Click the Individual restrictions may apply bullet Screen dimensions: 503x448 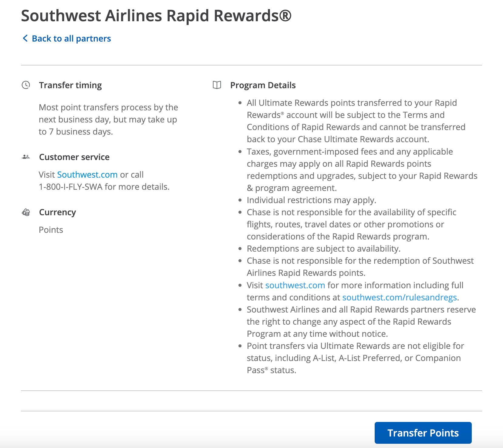(312, 200)
